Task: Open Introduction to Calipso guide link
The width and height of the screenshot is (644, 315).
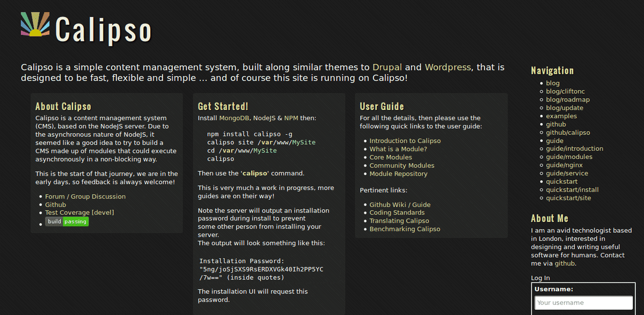Action: click(x=405, y=141)
